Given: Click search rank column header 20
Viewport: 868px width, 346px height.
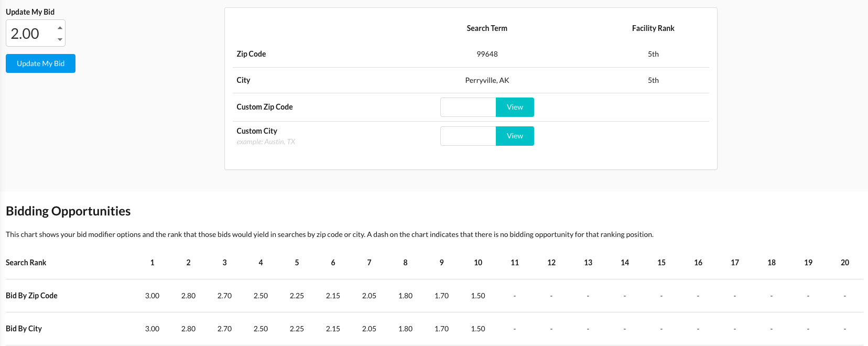Looking at the screenshot, I should point(845,263).
